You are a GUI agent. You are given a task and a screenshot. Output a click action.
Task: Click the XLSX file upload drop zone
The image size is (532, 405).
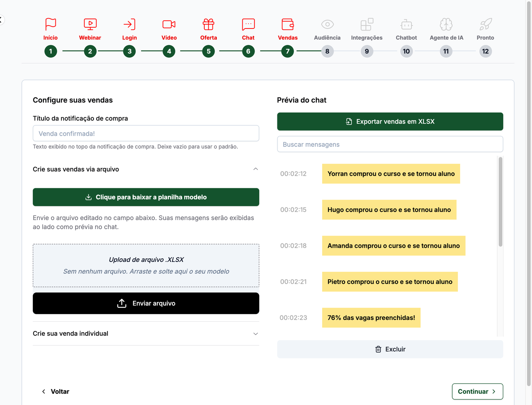[146, 266]
